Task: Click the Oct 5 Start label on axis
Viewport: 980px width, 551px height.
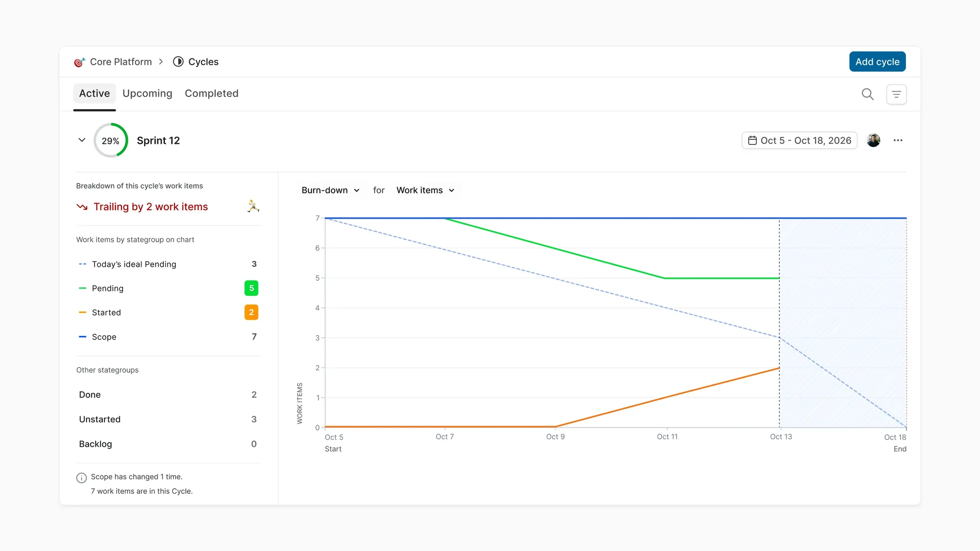Action: 334,443
